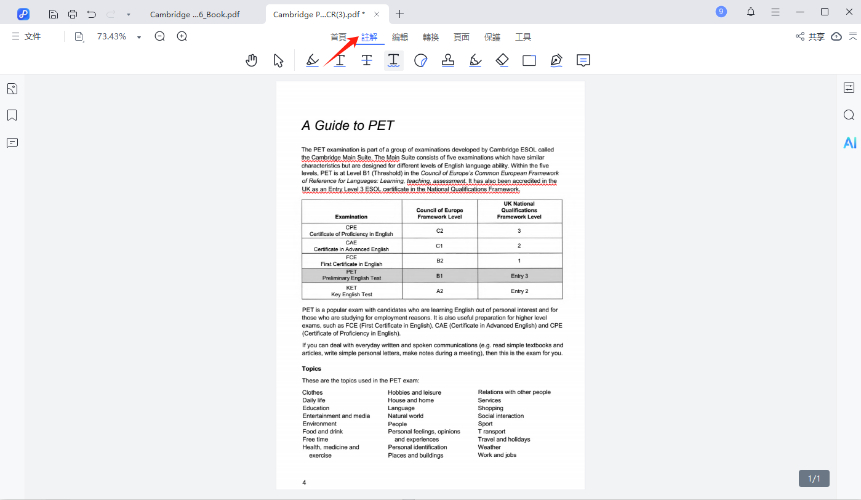
Task: Open the search panel
Action: (x=849, y=115)
